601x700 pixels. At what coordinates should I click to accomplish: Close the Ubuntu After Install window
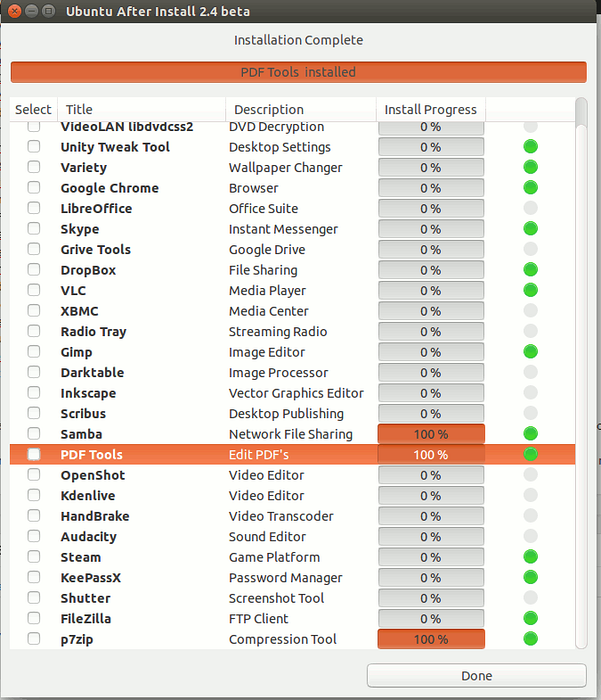pyautogui.click(x=12, y=11)
